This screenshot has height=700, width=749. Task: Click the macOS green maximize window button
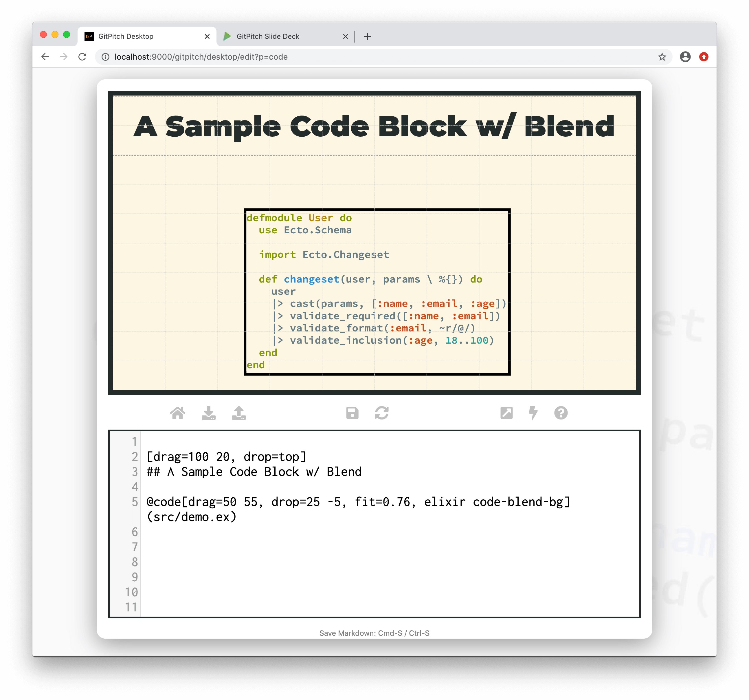coord(66,35)
